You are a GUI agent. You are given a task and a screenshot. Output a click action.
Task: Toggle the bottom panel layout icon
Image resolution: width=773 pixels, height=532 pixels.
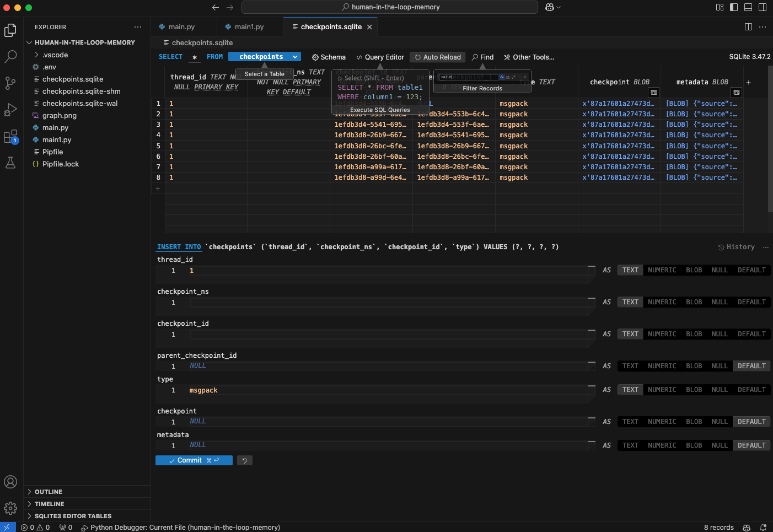pyautogui.click(x=748, y=7)
